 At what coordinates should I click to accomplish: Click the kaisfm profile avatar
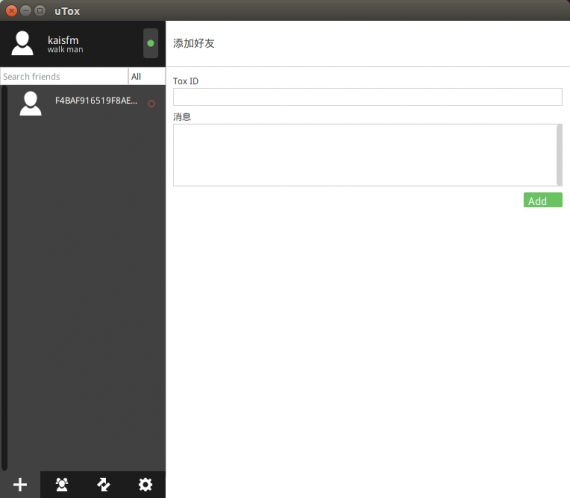[22, 43]
